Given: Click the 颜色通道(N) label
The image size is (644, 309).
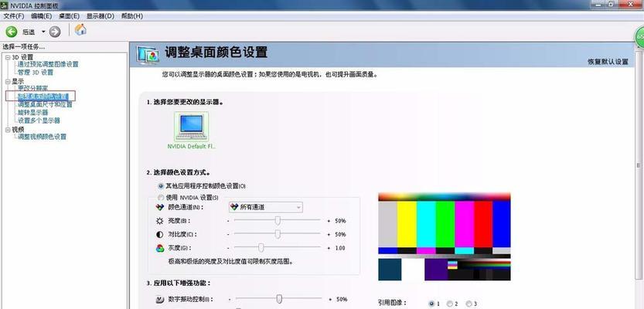Looking at the screenshot, I should (186, 207).
